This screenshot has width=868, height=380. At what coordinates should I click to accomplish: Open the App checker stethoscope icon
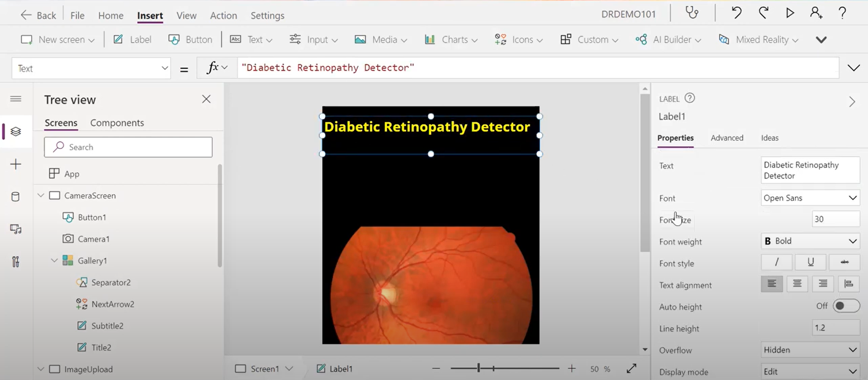pyautogui.click(x=692, y=13)
